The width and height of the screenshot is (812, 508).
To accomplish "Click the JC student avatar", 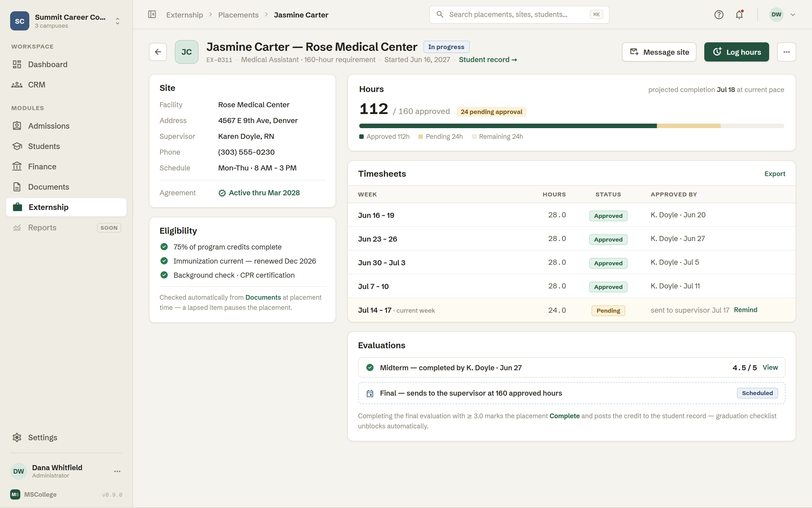I will (x=187, y=52).
